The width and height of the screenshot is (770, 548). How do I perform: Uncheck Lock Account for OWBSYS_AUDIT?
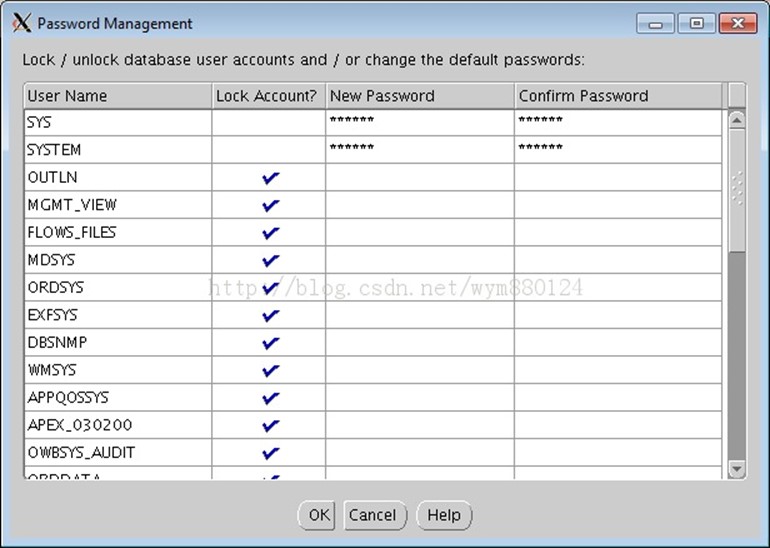[x=271, y=452]
